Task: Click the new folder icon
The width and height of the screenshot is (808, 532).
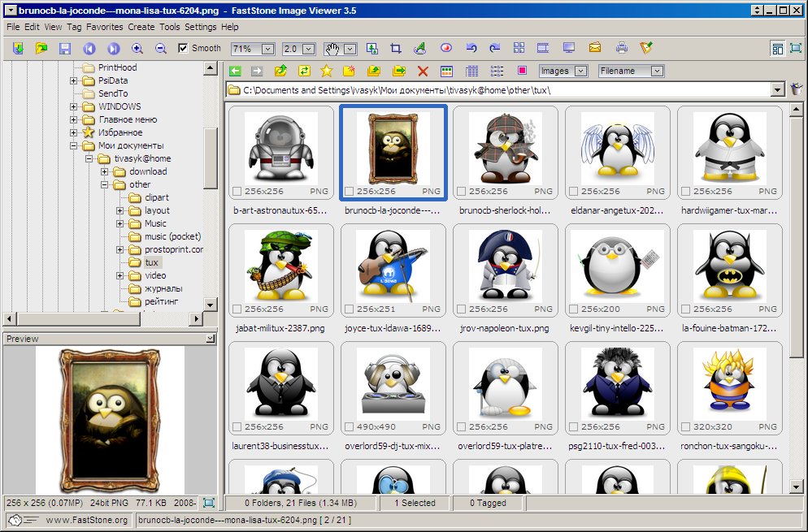Action: (x=350, y=71)
